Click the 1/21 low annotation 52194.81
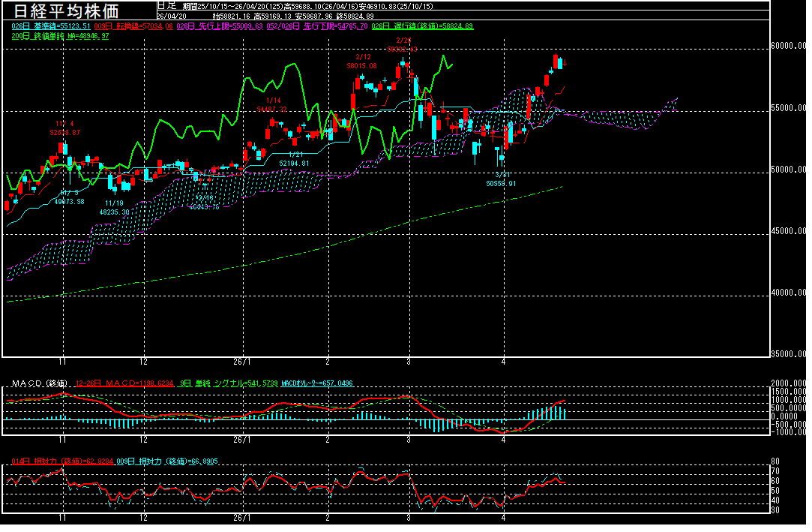 tap(294, 163)
